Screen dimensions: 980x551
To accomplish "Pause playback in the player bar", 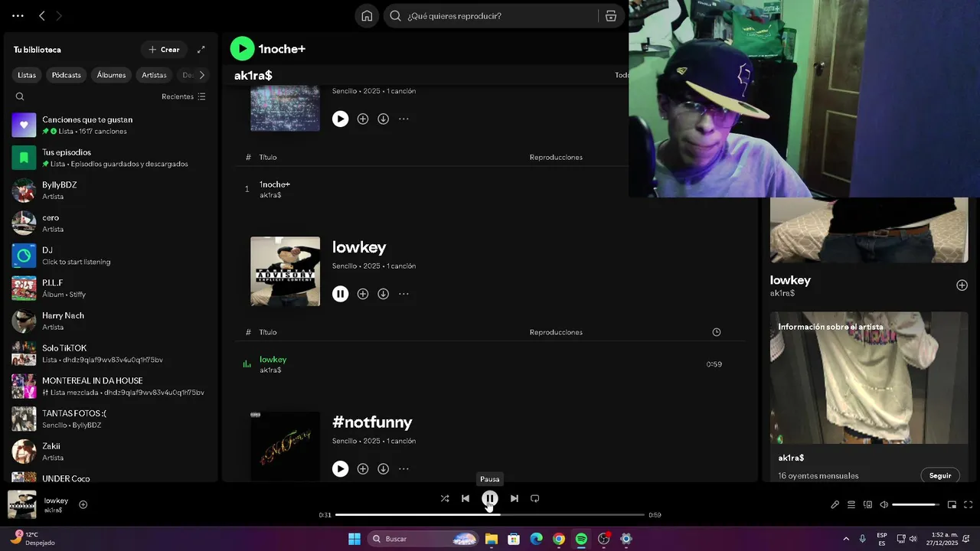I will [490, 499].
